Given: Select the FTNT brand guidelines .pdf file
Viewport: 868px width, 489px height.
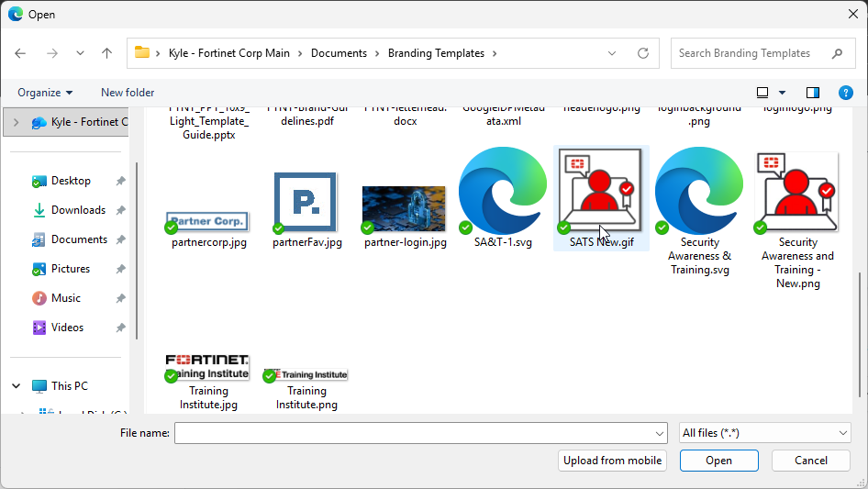Looking at the screenshot, I should tap(307, 116).
